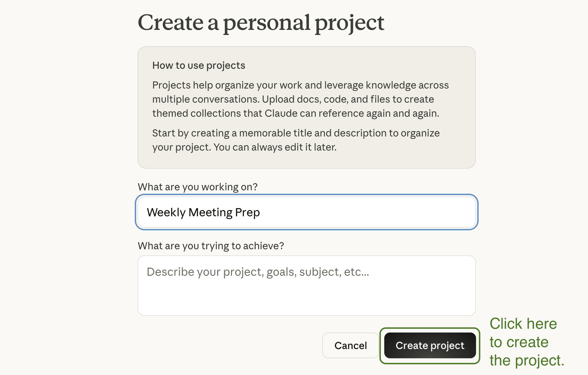Click the 'Start by creating a memorable title' line

(x=296, y=133)
